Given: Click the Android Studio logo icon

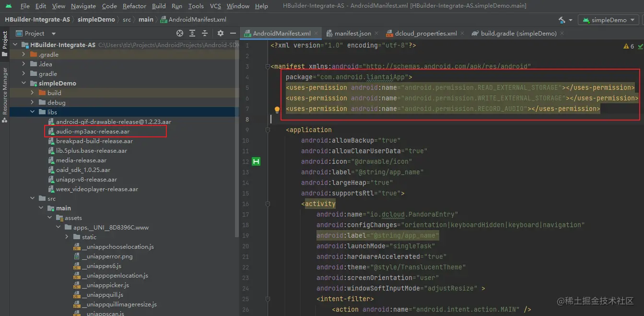Looking at the screenshot, I should [x=9, y=6].
